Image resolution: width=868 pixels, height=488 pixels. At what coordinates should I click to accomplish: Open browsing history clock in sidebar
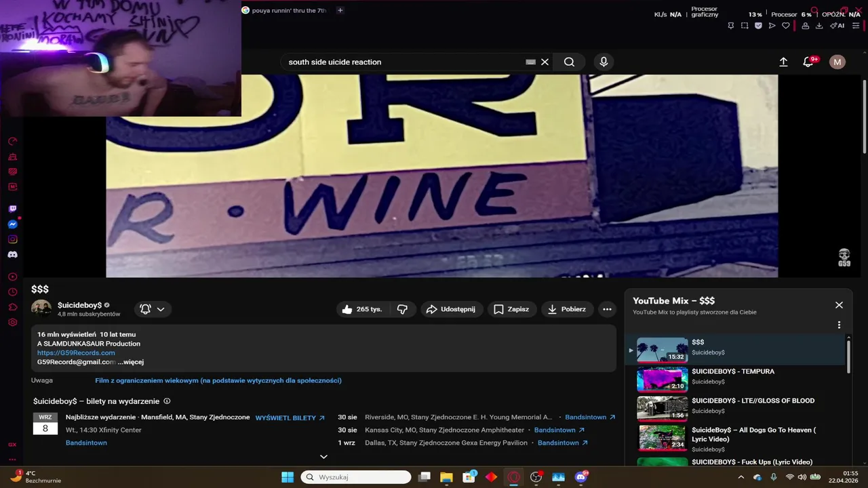(12, 292)
